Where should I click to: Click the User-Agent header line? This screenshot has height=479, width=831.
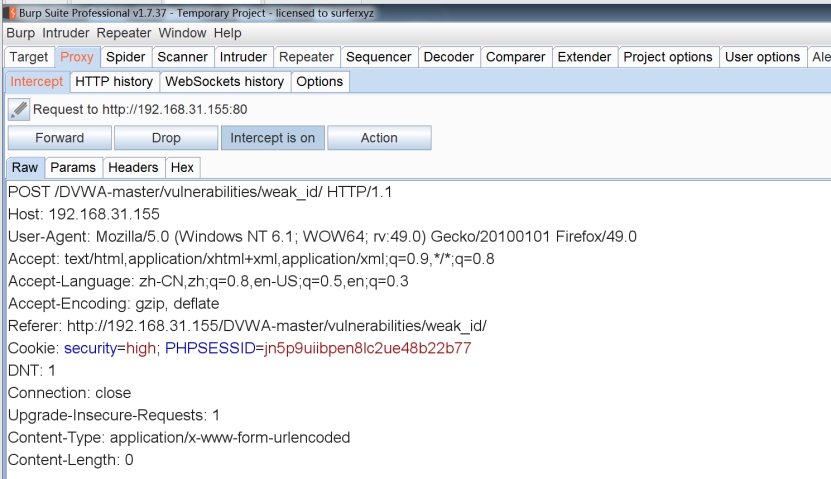pos(322,236)
